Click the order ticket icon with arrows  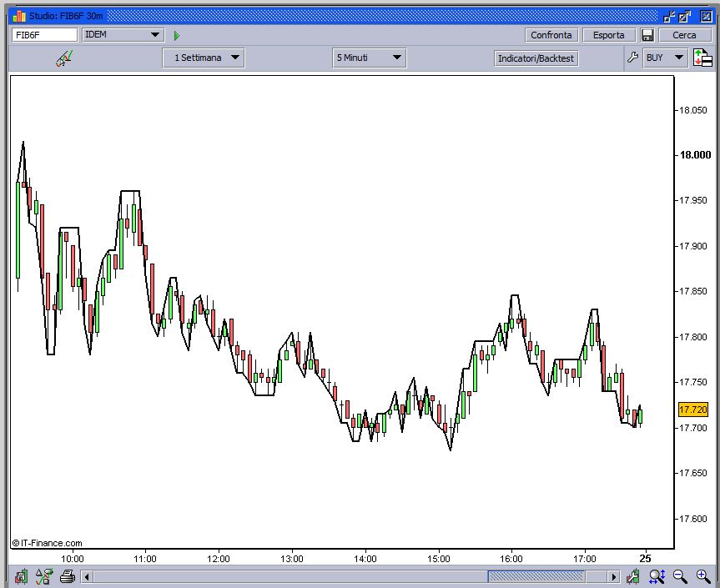coord(702,58)
